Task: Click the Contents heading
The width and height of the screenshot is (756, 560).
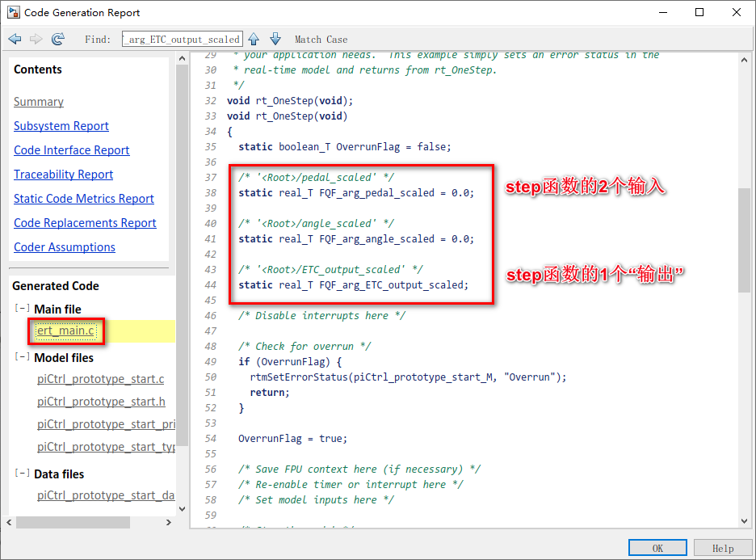Action: (x=38, y=69)
